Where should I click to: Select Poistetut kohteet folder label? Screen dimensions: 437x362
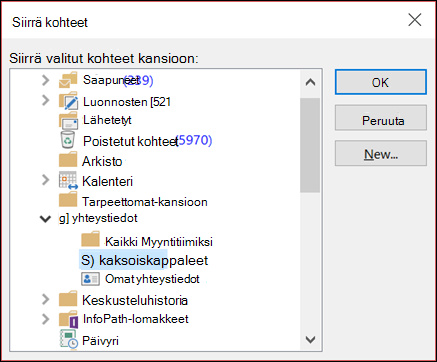click(131, 141)
